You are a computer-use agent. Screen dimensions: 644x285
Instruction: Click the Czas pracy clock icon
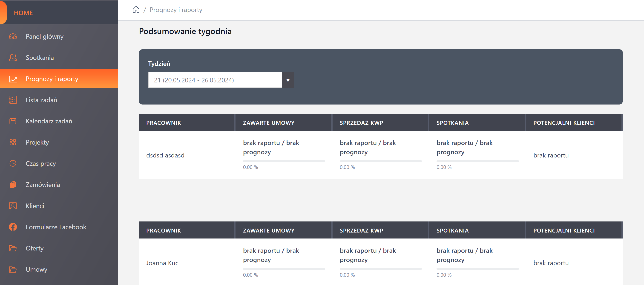(13, 163)
